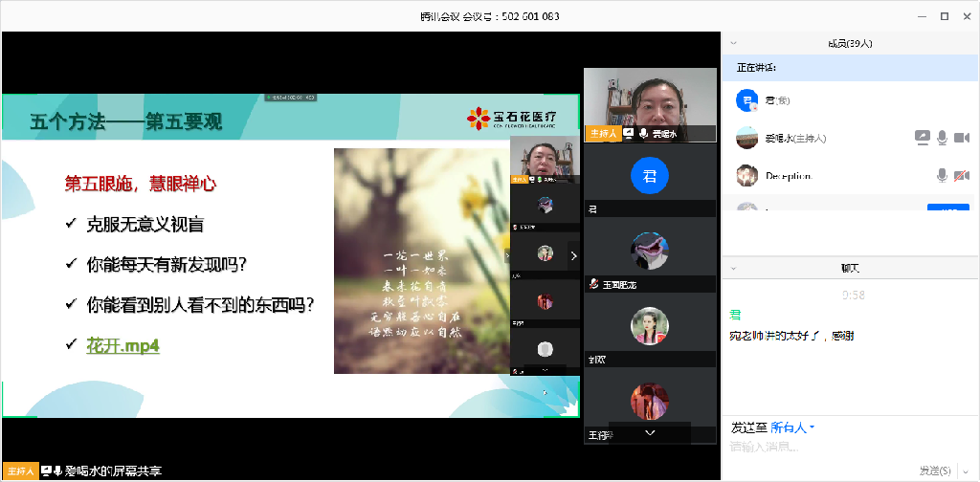
Task: Click the muted mic icon next to 王司肥龙
Action: point(594,284)
